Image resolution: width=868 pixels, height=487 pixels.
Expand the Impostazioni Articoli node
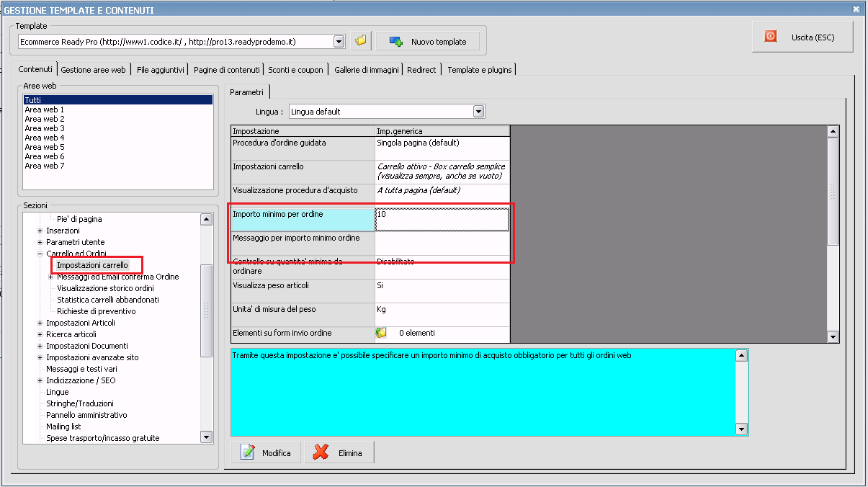tap(40, 323)
